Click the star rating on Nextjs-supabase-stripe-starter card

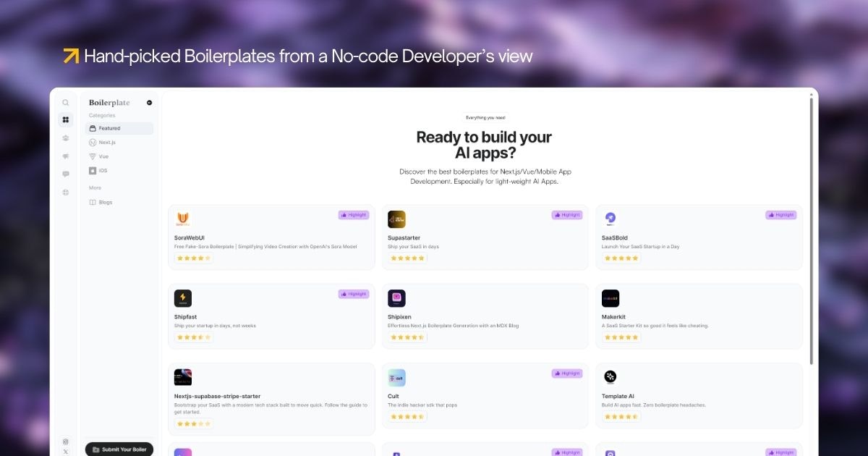pos(194,423)
